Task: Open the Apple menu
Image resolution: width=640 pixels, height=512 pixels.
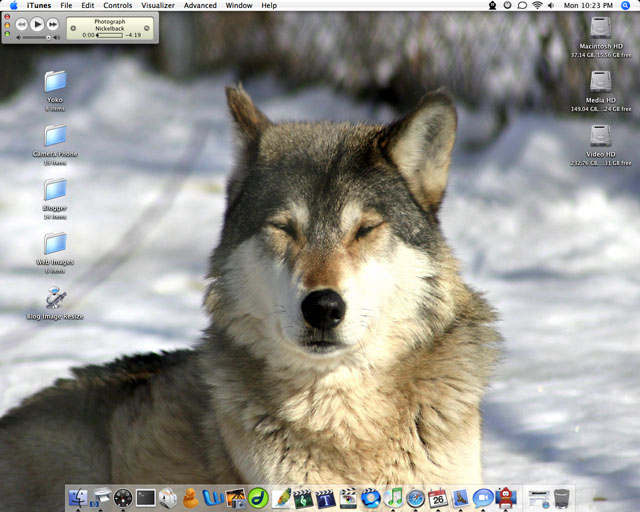Action: tap(13, 5)
